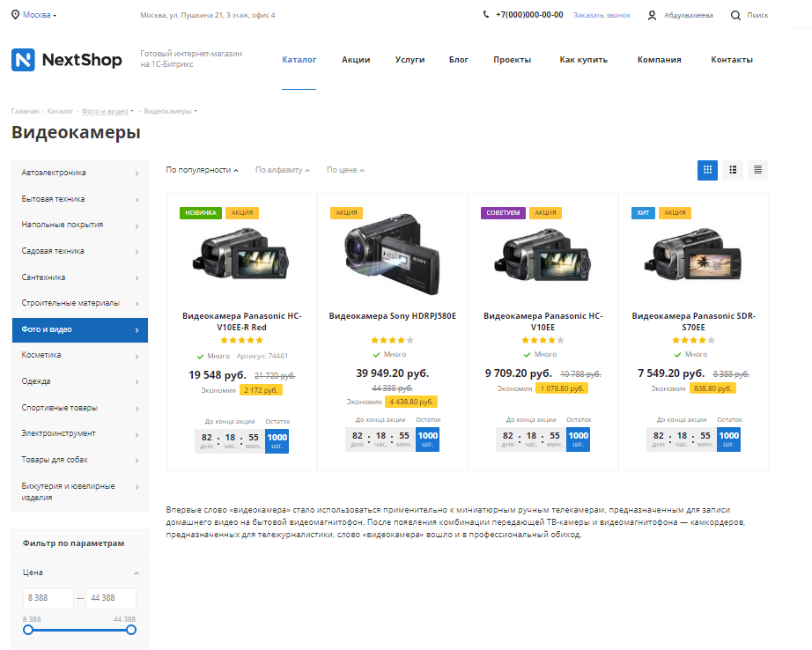
Task: Click maximum price field 44 388
Action: 111,598
